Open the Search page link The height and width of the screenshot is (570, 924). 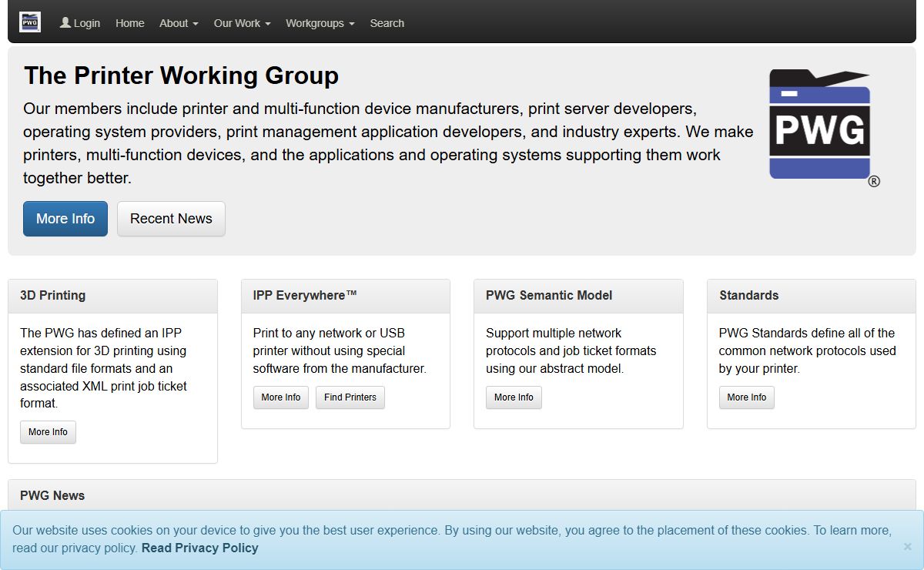tap(387, 23)
